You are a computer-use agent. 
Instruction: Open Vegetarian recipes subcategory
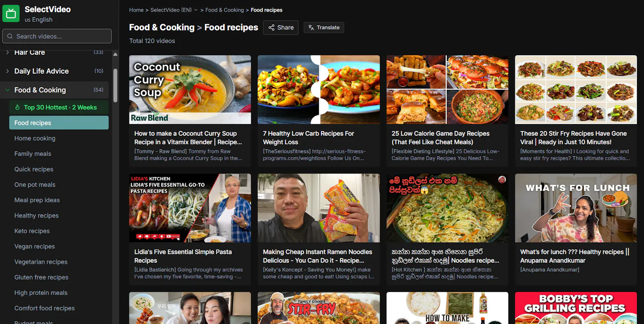coord(41,262)
